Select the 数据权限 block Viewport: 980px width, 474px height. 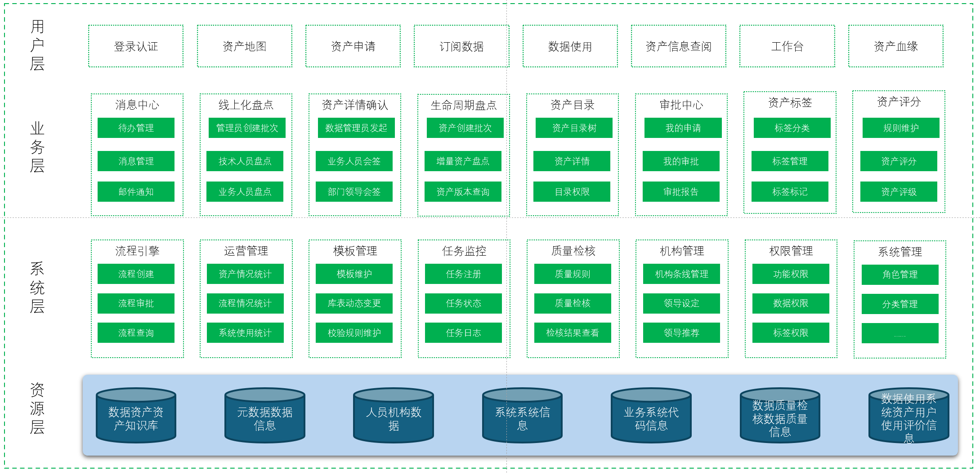click(791, 303)
